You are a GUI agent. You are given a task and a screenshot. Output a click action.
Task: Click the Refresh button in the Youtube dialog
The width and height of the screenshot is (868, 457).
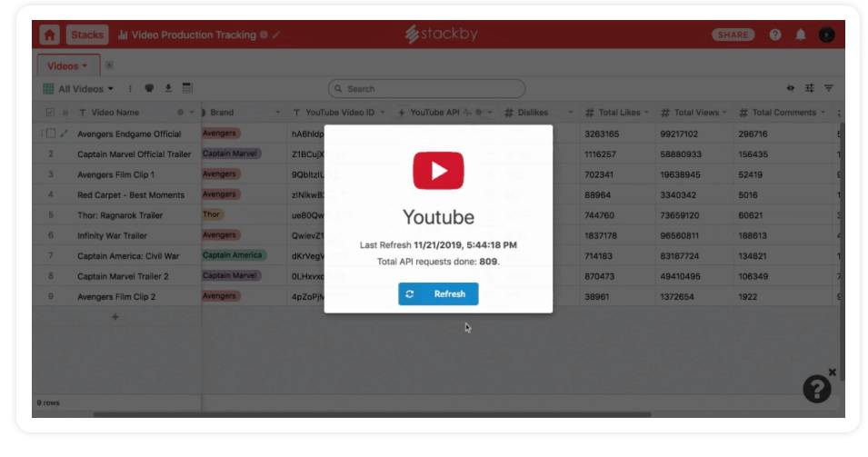tap(438, 293)
